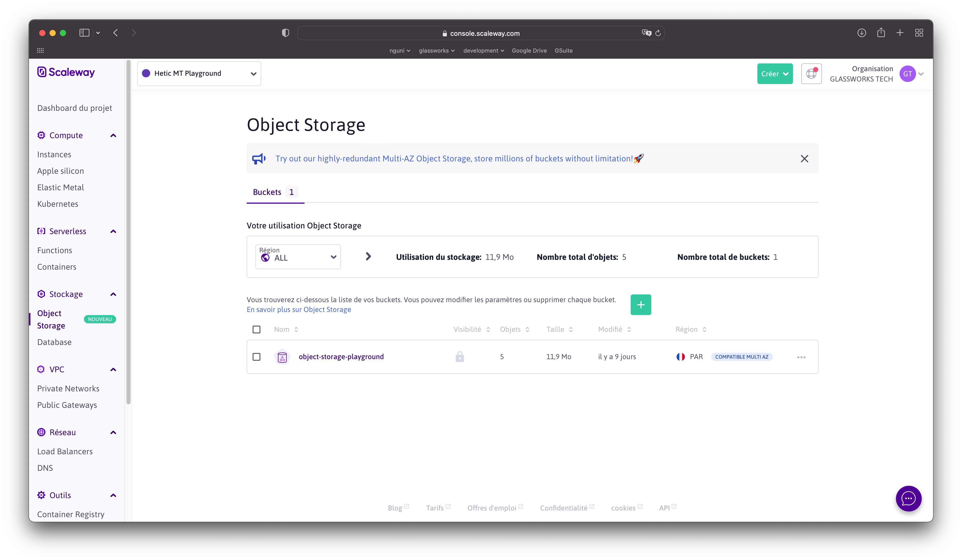Open the Safari downloads icon

(862, 33)
